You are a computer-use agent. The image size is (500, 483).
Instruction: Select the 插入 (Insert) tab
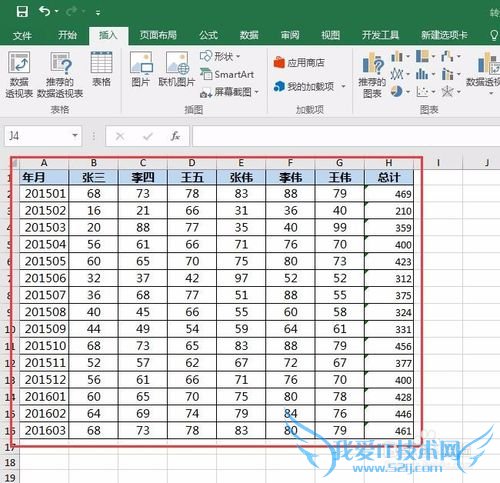pos(108,35)
